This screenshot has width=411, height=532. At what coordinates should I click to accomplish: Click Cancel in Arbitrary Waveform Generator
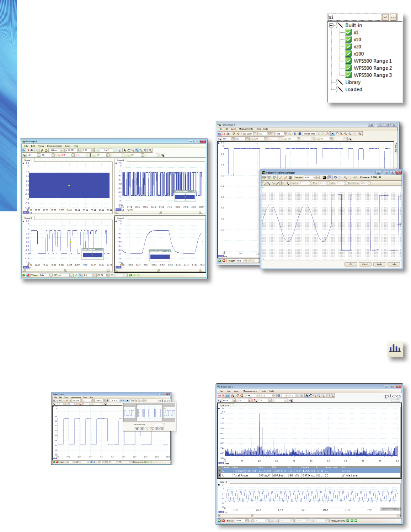[365, 264]
